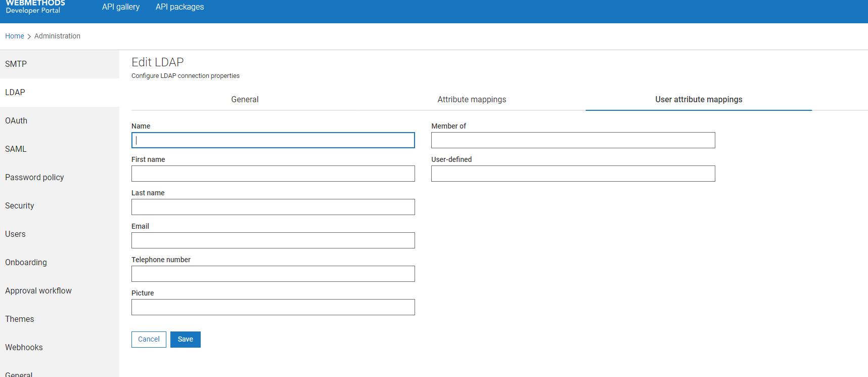Switch to the Attribute mappings tab

point(472,100)
